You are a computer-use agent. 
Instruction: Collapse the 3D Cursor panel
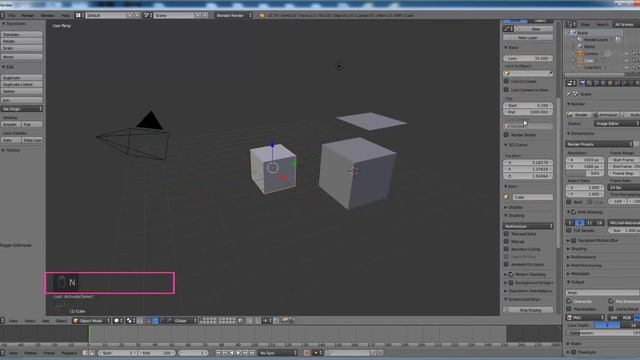[516, 145]
